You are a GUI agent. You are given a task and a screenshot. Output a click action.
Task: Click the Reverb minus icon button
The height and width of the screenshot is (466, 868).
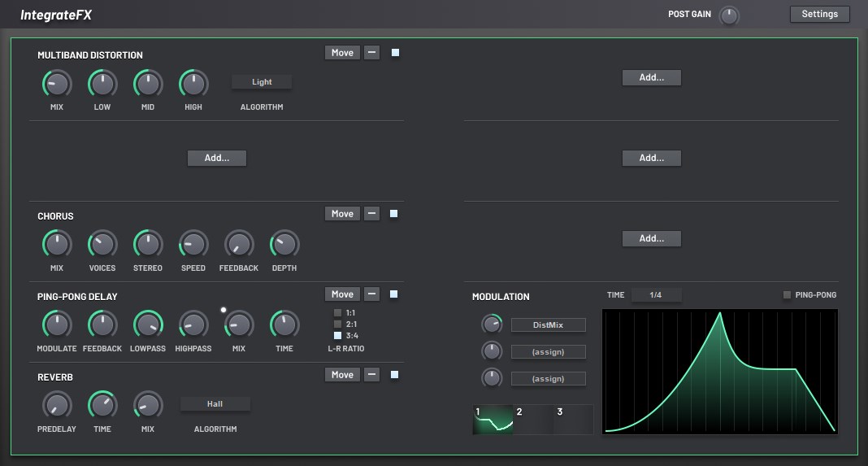(x=372, y=375)
